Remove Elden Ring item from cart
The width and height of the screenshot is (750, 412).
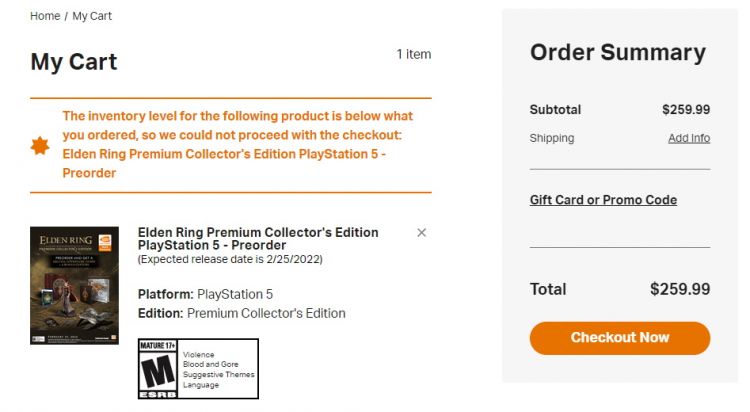421,233
